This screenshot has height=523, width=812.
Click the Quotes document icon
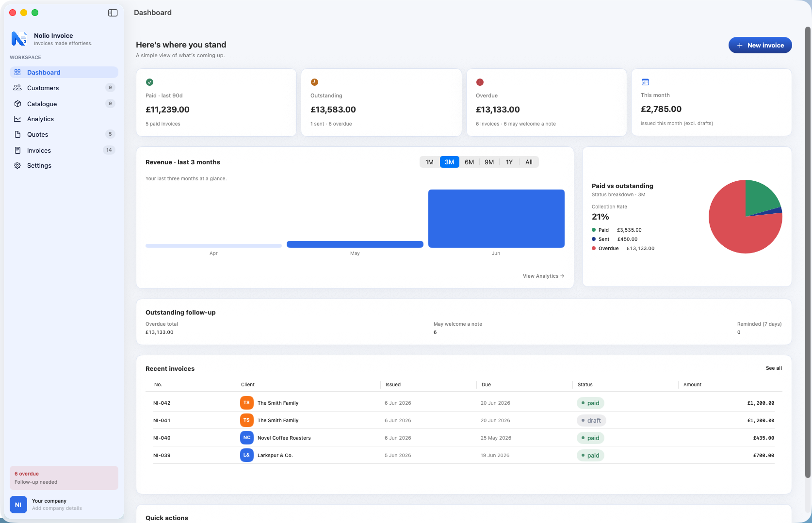(x=17, y=134)
